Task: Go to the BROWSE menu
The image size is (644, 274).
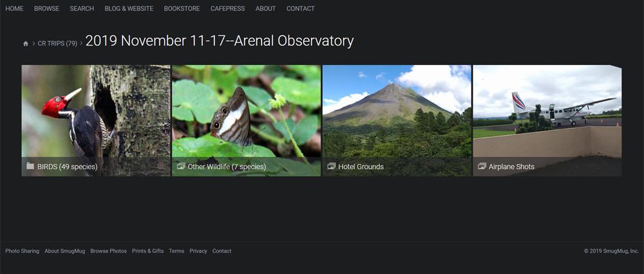Action: tap(46, 8)
